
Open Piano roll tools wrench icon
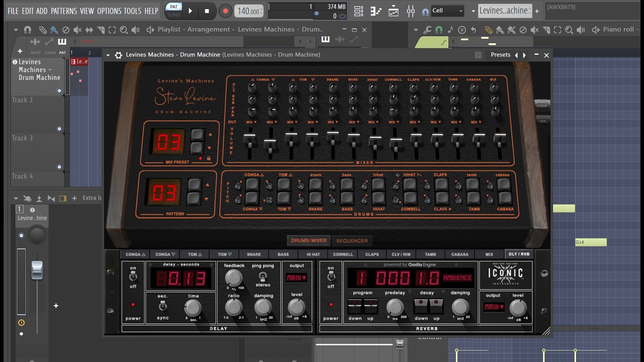coord(428,30)
